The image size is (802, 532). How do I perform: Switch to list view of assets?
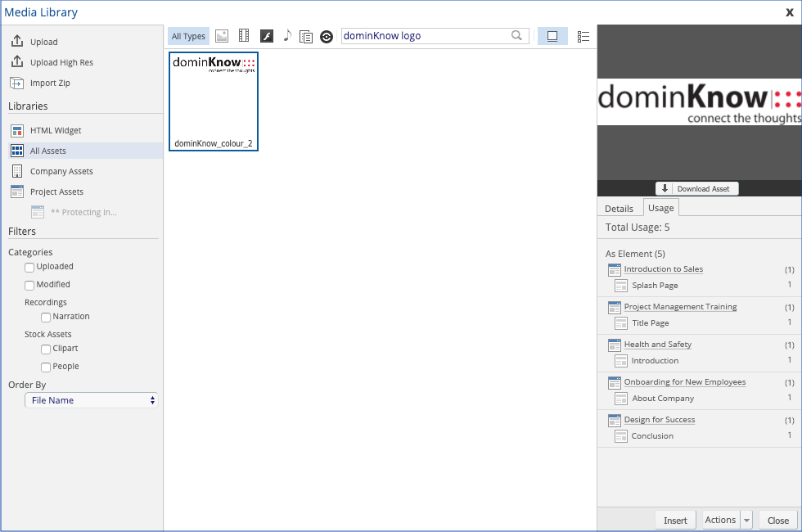583,36
